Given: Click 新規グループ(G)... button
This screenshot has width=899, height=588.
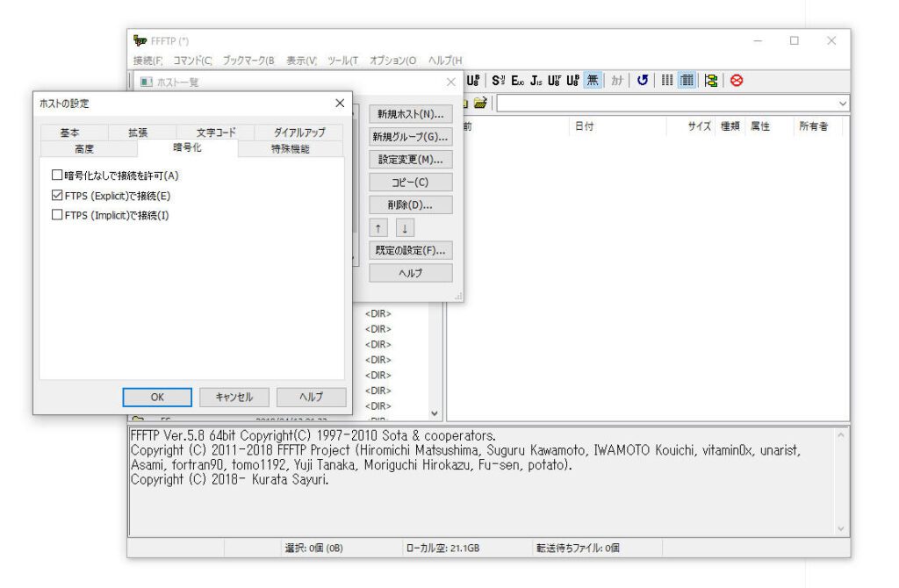Looking at the screenshot, I should pos(411,136).
